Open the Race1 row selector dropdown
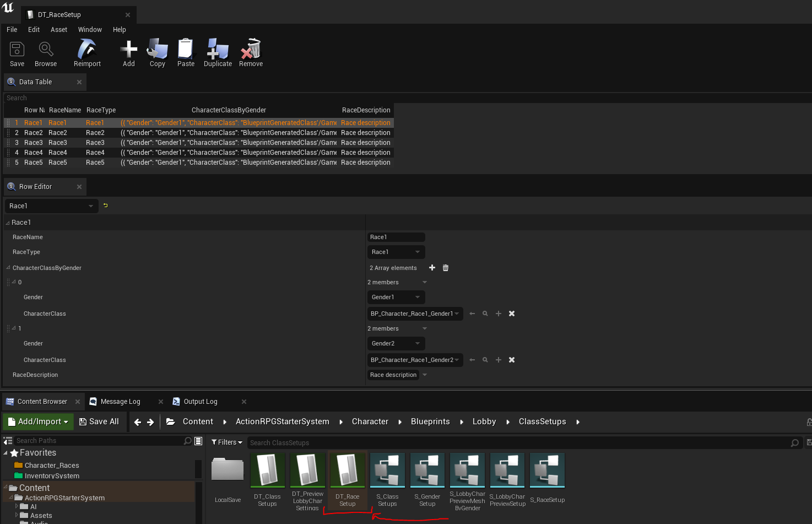Viewport: 812px width, 524px height. pyautogui.click(x=51, y=206)
